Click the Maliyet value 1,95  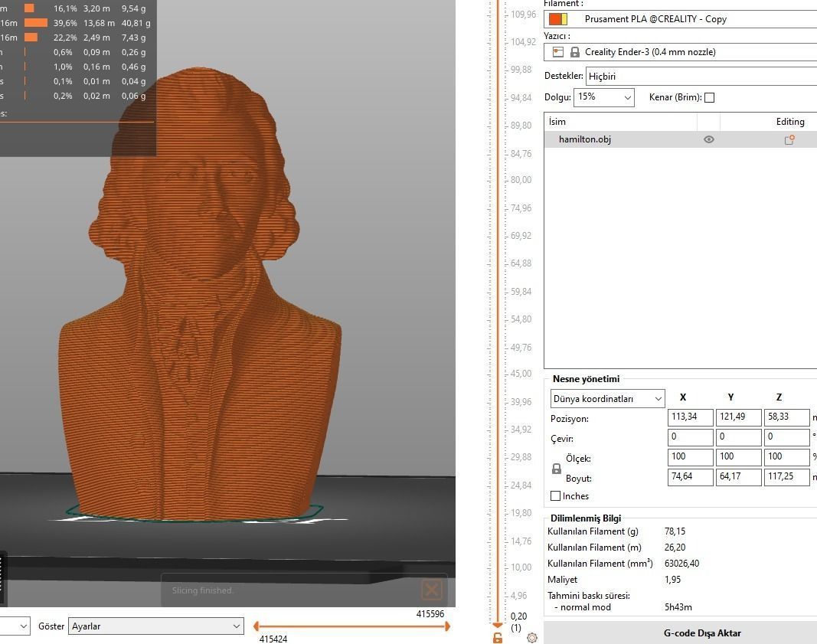[673, 580]
